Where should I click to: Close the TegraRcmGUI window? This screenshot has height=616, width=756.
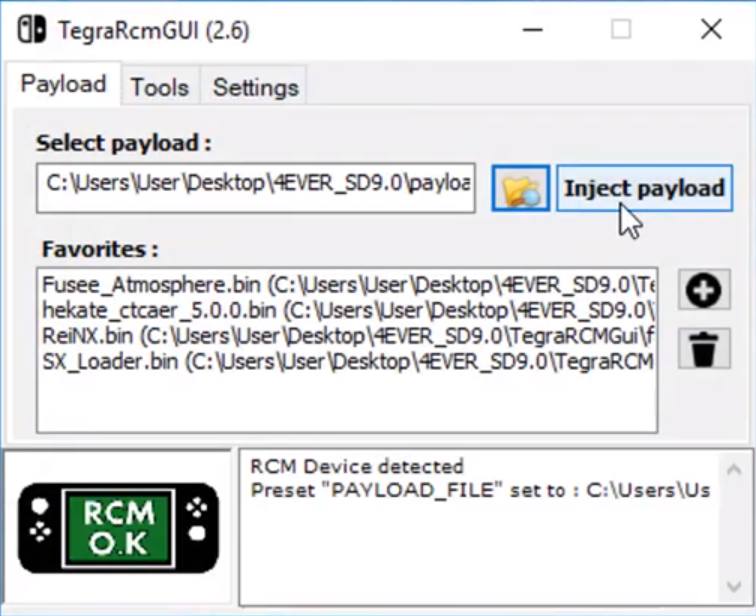711,30
